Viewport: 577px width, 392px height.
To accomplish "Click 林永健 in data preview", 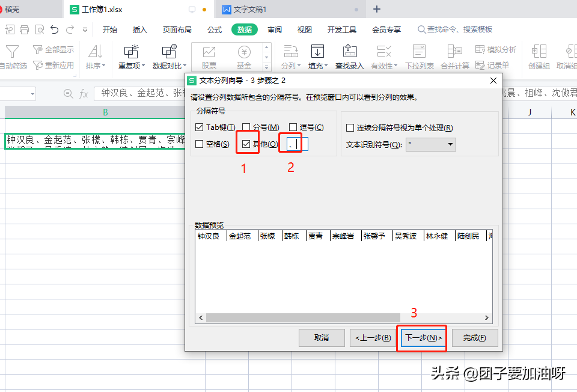I will (x=437, y=236).
